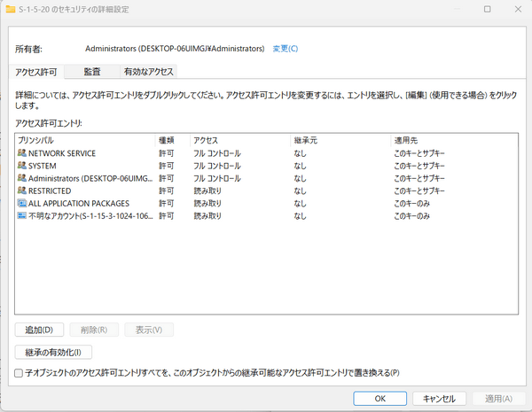This screenshot has width=532, height=412.
Task: Select the 不明なアカウント(S-1-15-3-1024... entry
Action: [90, 216]
